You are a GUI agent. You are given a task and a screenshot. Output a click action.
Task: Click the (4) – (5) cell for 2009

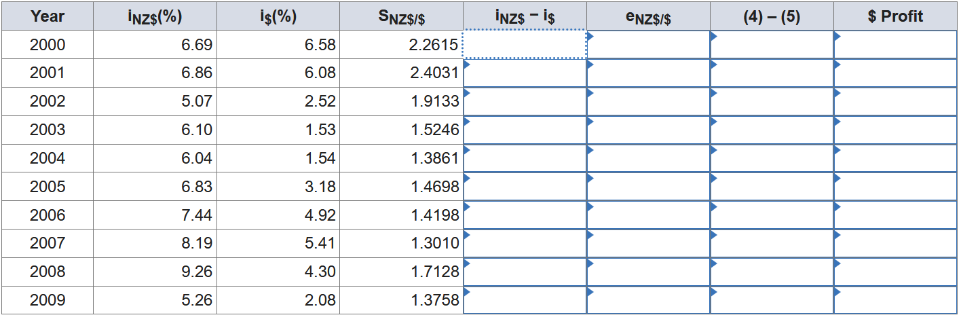tap(772, 300)
